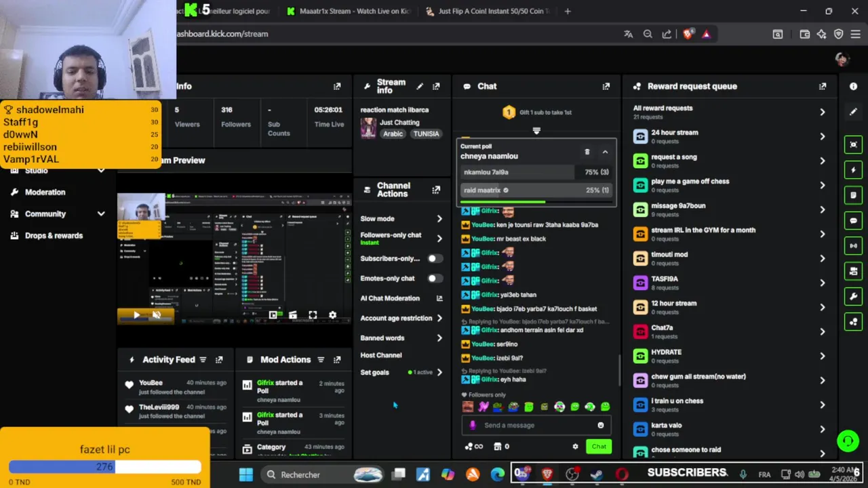Screen dimensions: 868x488
Task: Edit stream info with the pencil icon
Action: [420, 86]
